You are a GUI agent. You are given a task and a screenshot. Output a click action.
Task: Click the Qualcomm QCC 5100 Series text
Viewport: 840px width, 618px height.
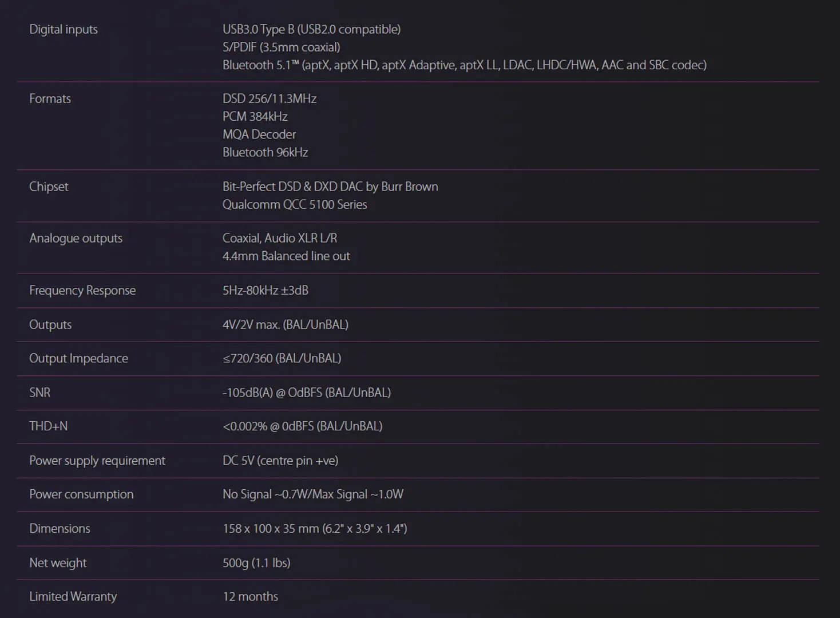[x=294, y=204]
